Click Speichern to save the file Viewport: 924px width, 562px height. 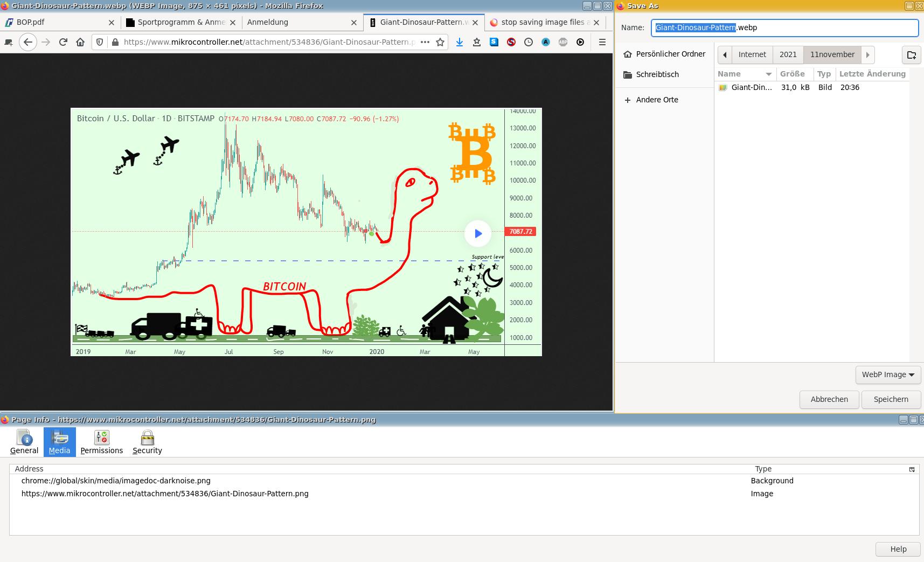[x=891, y=399]
